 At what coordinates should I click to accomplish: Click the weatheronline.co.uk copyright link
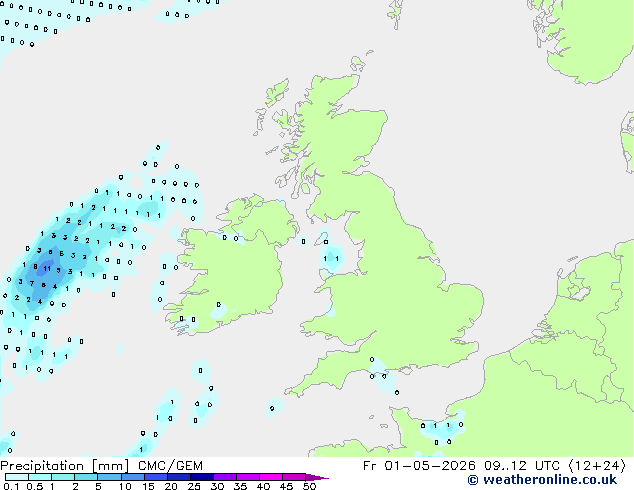(542, 480)
